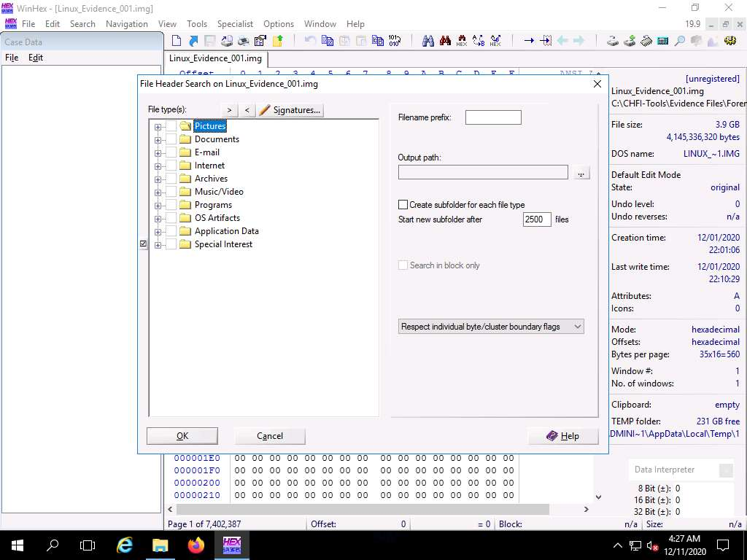Image resolution: width=747 pixels, height=560 pixels.
Task: Click the Help button in the dialog
Action: (x=563, y=436)
